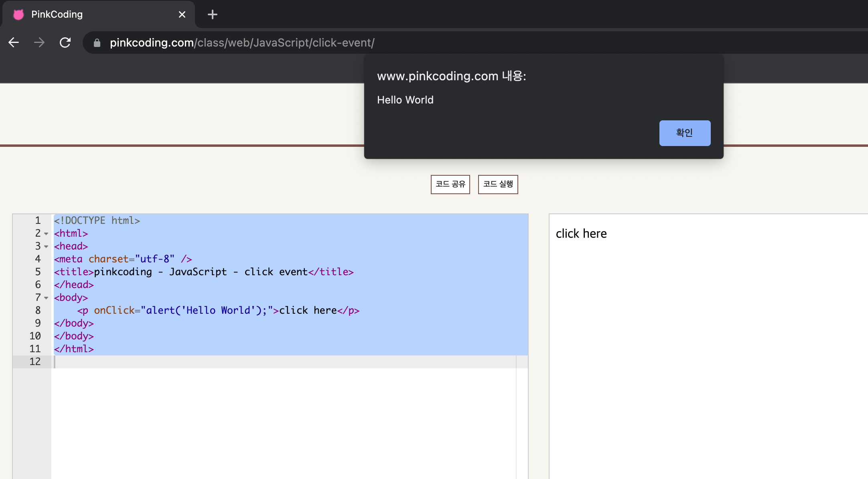Close the PinkCoding tab
Screen dimensions: 868x479
click(182, 14)
